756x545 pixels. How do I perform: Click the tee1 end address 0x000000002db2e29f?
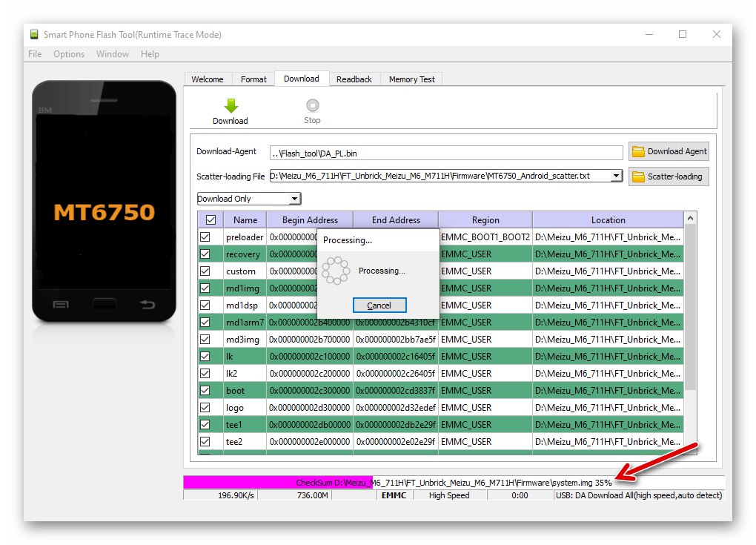coord(395,425)
